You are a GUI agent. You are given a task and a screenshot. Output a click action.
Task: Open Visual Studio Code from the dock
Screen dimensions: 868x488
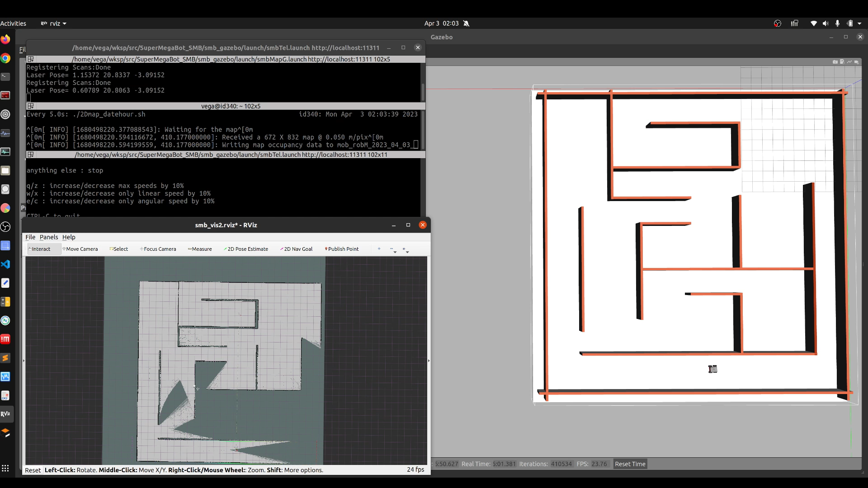point(5,264)
